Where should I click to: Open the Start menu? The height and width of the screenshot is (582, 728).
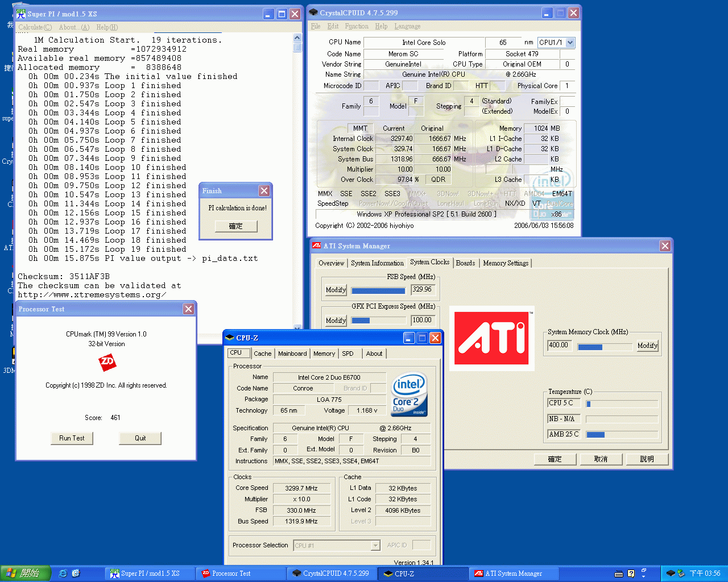click(x=26, y=573)
